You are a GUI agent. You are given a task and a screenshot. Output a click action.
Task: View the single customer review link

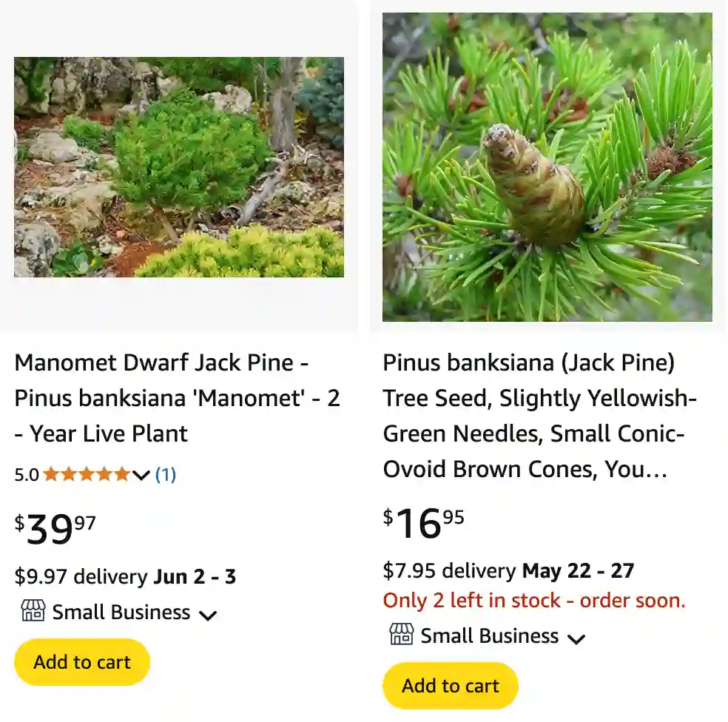[164, 475]
